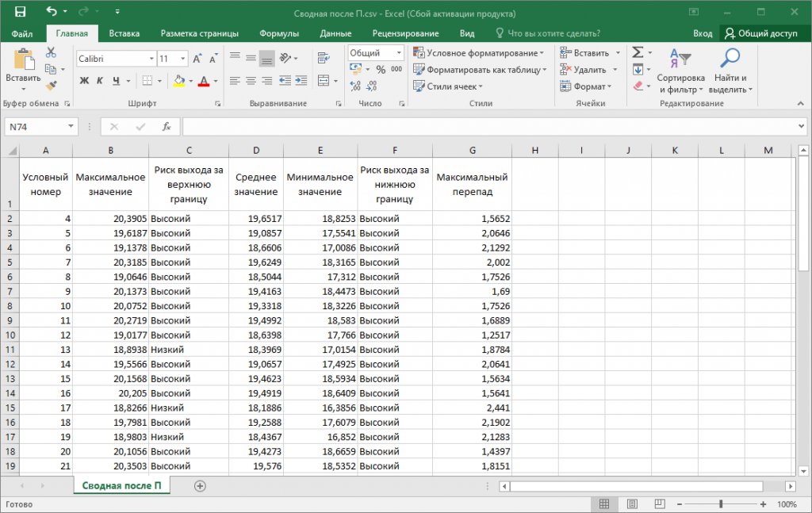Increase the number of decimal places
Screen dimensions: 812x513
[355, 86]
